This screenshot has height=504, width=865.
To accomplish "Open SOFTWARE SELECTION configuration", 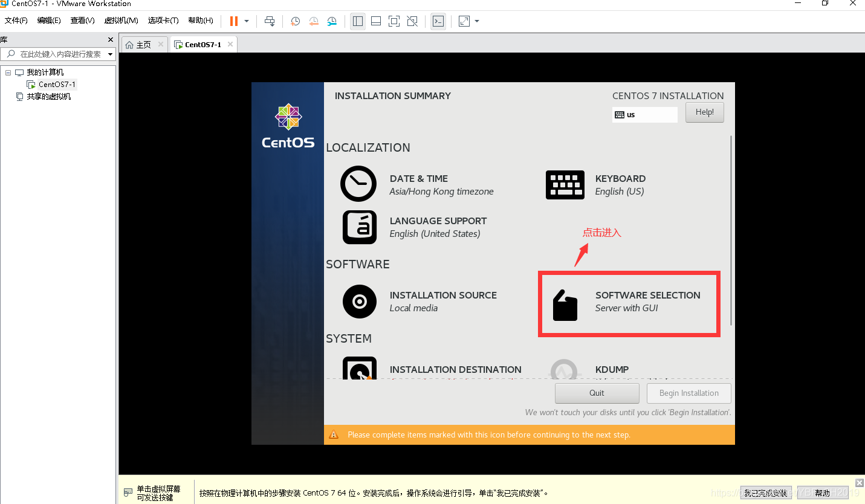I will (627, 304).
